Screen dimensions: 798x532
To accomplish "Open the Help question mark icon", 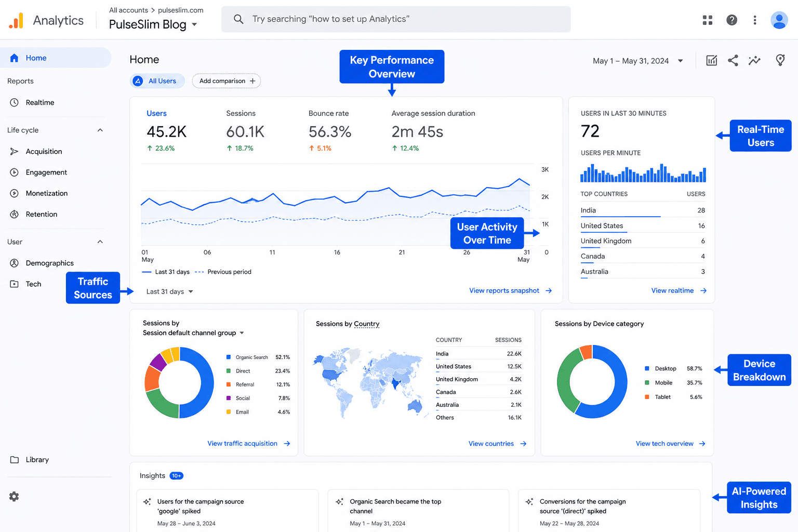I will [x=731, y=20].
